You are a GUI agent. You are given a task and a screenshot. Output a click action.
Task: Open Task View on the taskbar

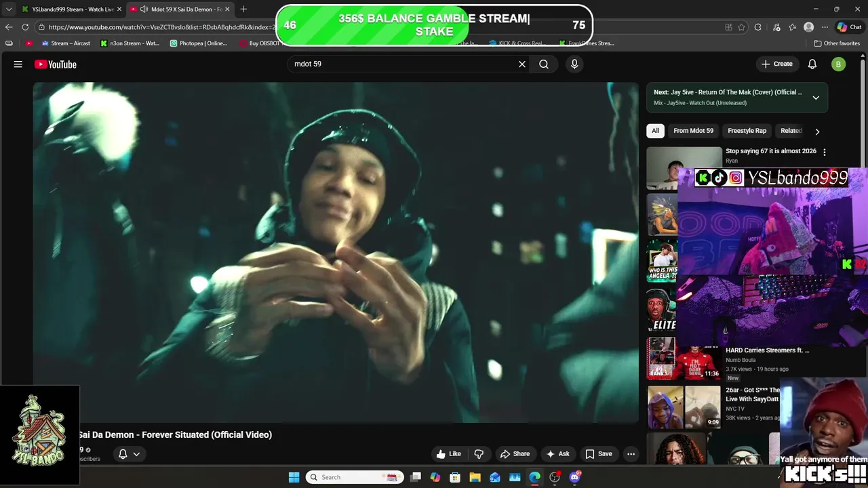pyautogui.click(x=416, y=477)
